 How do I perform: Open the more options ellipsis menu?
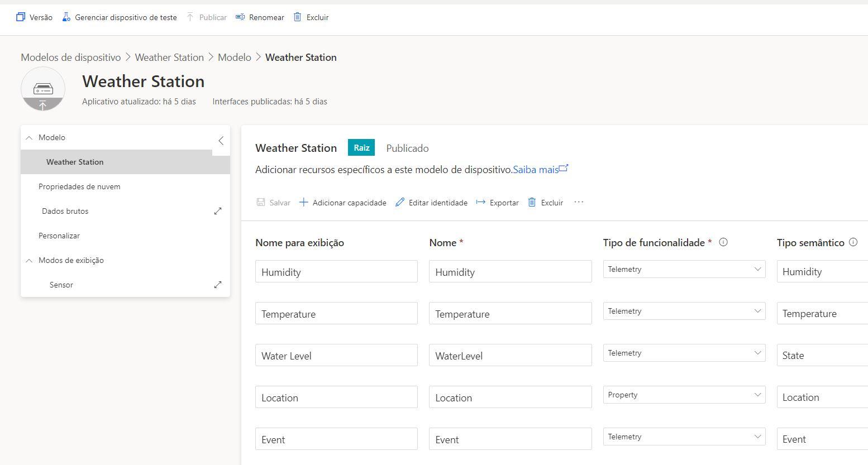pos(579,202)
